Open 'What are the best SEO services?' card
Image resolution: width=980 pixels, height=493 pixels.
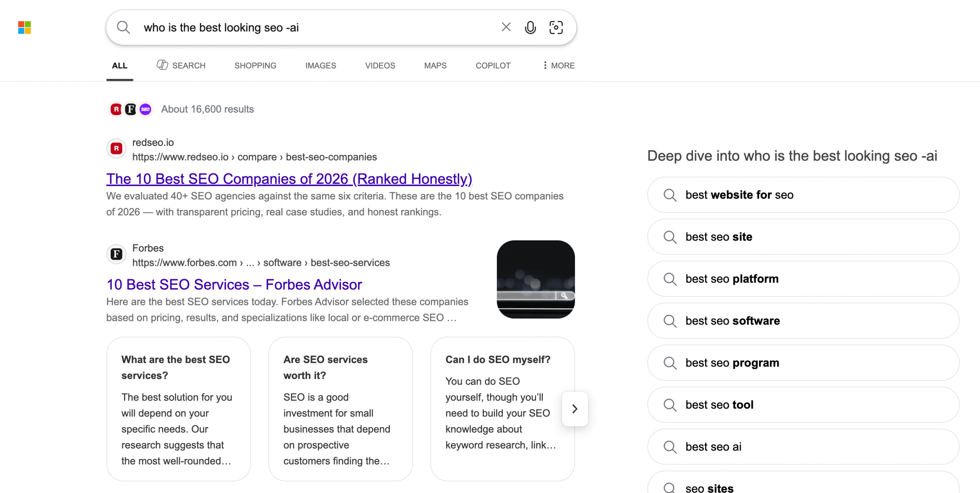[178, 409]
